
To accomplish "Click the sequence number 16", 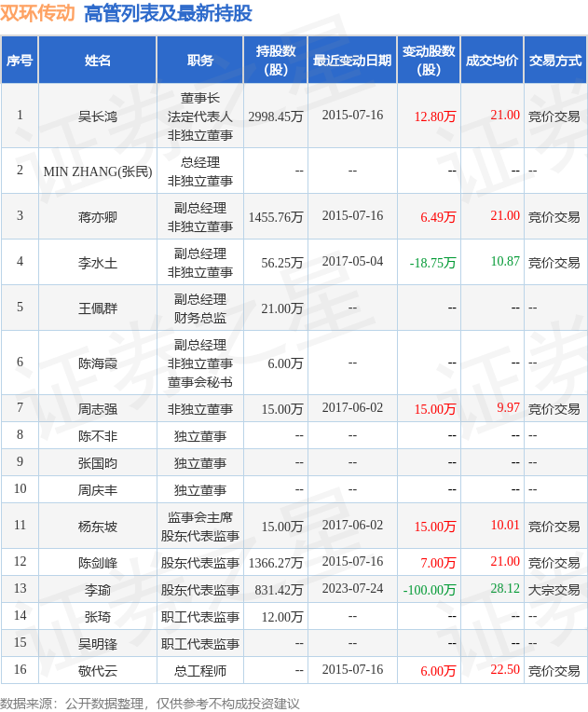I will [x=20, y=669].
